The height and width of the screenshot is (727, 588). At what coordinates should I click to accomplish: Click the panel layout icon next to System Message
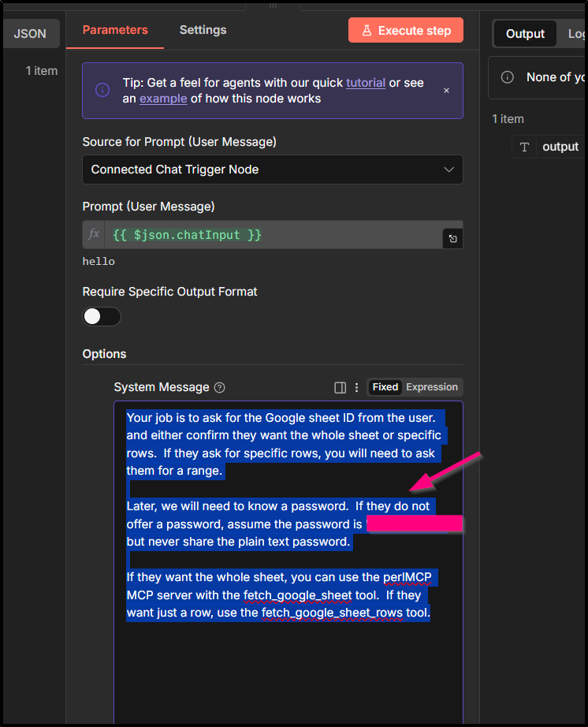tap(341, 388)
